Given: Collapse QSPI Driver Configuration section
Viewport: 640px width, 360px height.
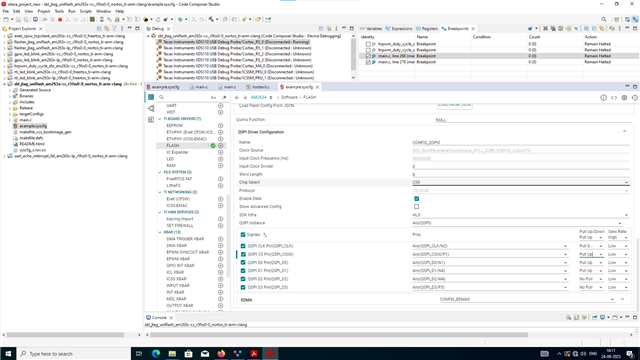Looking at the screenshot, I should point(624,131).
